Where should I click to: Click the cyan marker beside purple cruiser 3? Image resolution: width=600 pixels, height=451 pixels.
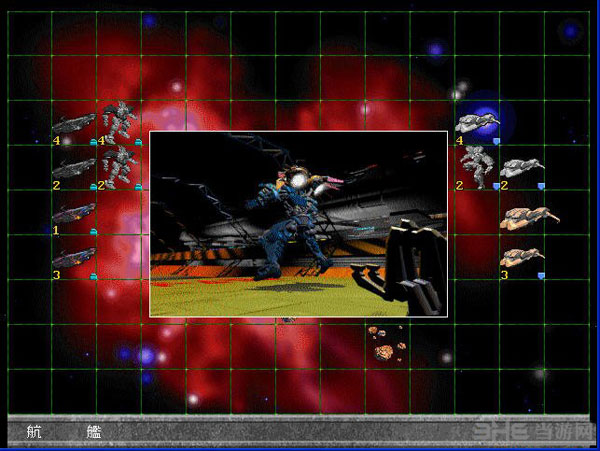tap(93, 276)
